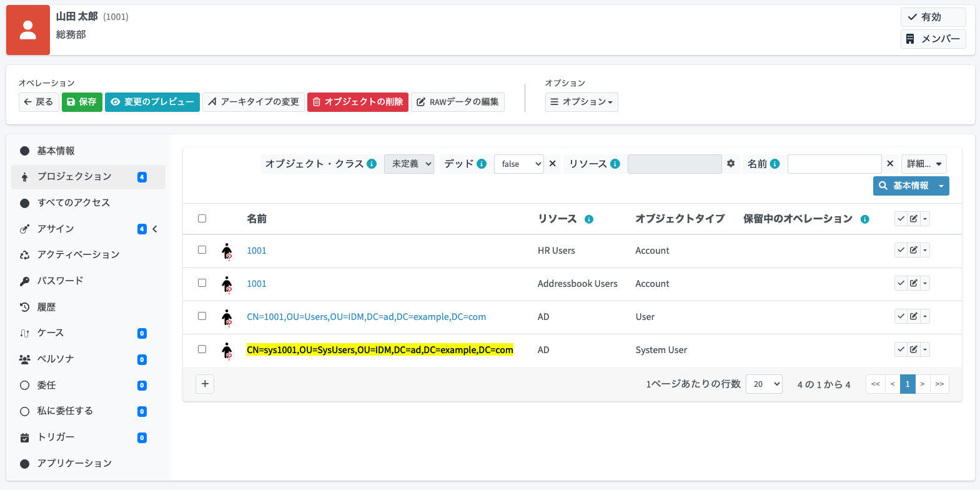
Task: Open the gear settings for resource filter
Action: tap(731, 164)
